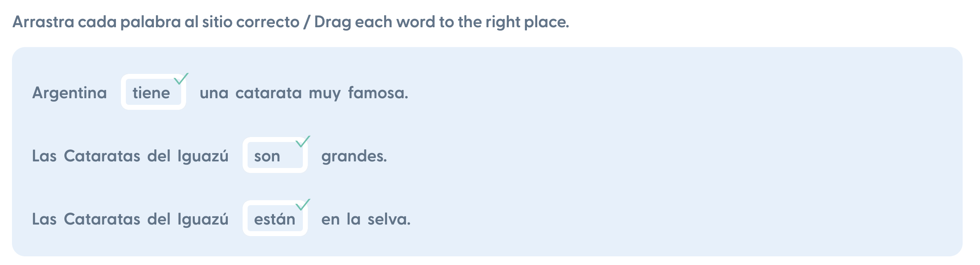Screen dimensions: 980x265
Task: Click the word "selva." in third sentence
Action: click(389, 219)
